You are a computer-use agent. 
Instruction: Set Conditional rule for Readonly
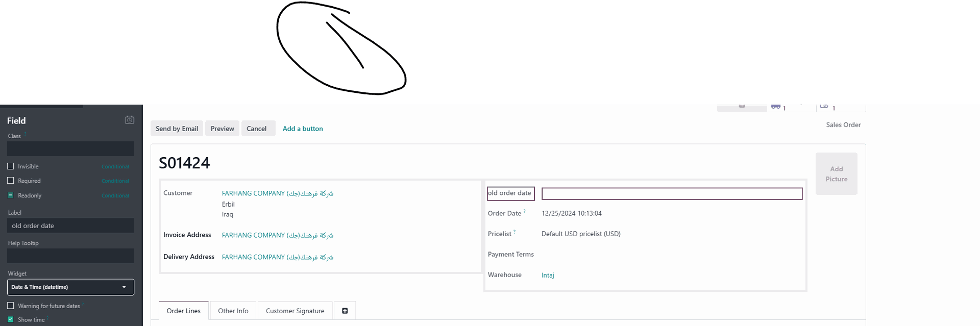click(x=115, y=196)
